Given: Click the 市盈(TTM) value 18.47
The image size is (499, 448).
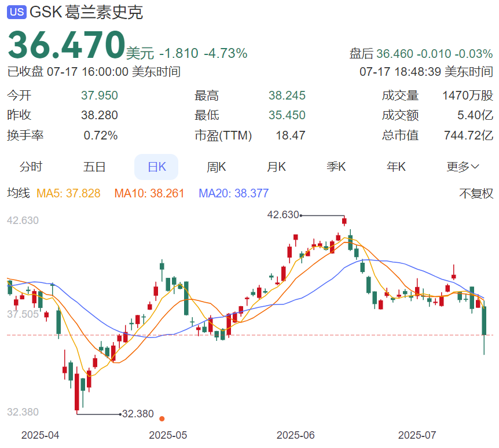Looking at the screenshot, I should [290, 135].
